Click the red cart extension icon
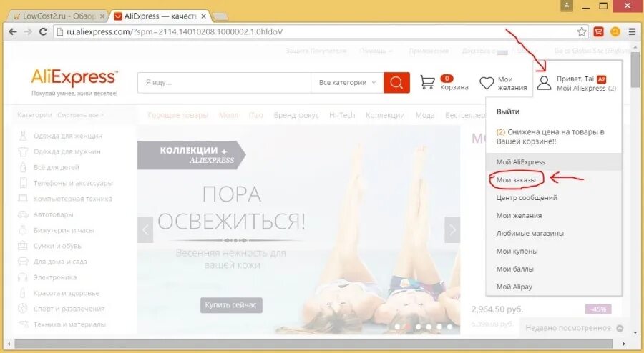The image size is (644, 353). coord(598,31)
